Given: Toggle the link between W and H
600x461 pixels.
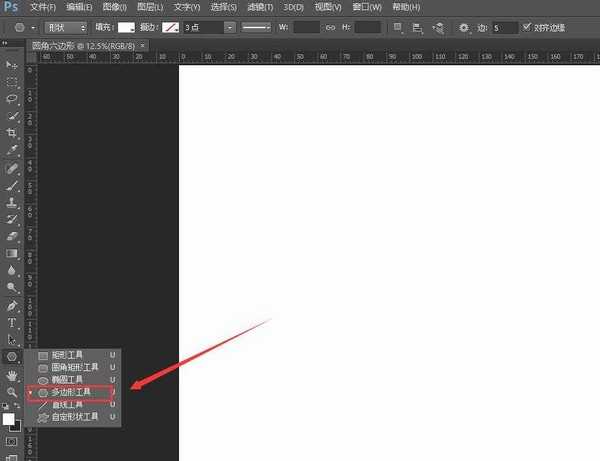Looking at the screenshot, I should click(330, 27).
